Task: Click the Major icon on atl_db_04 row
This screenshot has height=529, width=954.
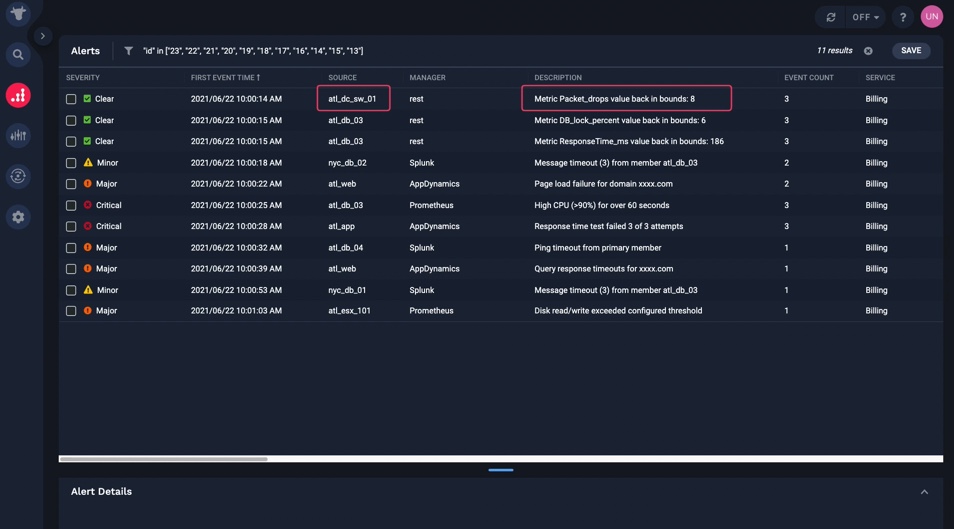Action: click(x=88, y=247)
